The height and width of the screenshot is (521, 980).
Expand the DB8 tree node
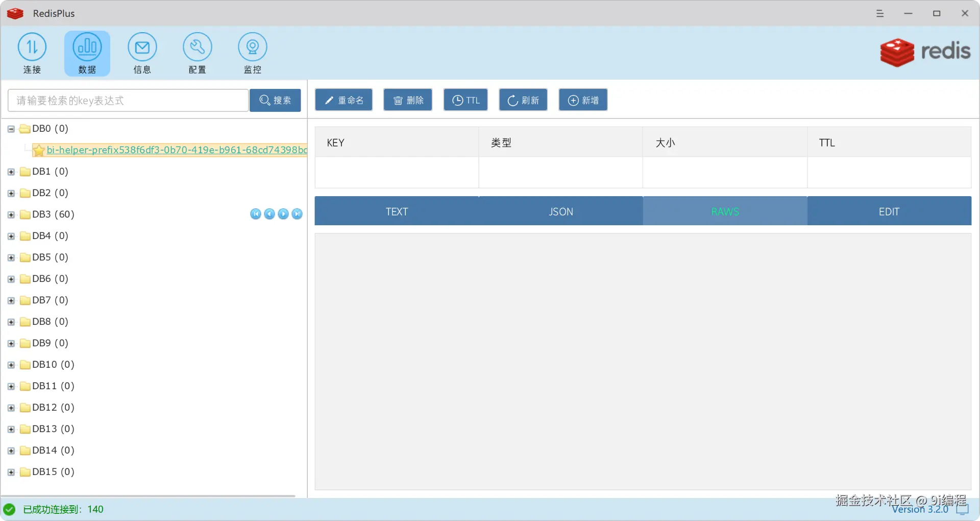(11, 322)
